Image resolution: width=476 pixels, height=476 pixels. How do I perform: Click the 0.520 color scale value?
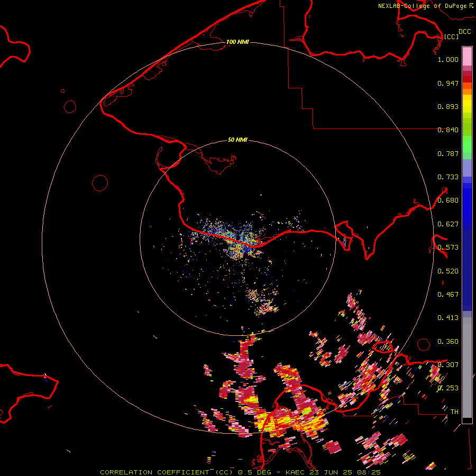(448, 271)
